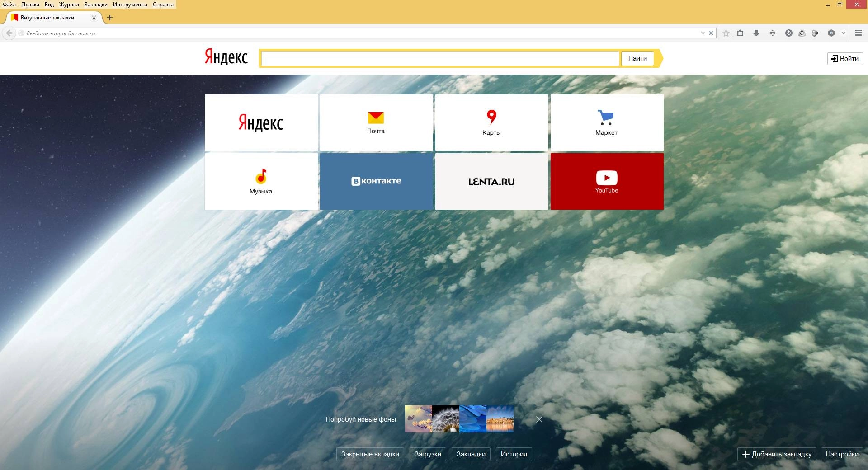The height and width of the screenshot is (470, 868).
Task: Expand the toolbar overflow chevron
Action: [843, 33]
